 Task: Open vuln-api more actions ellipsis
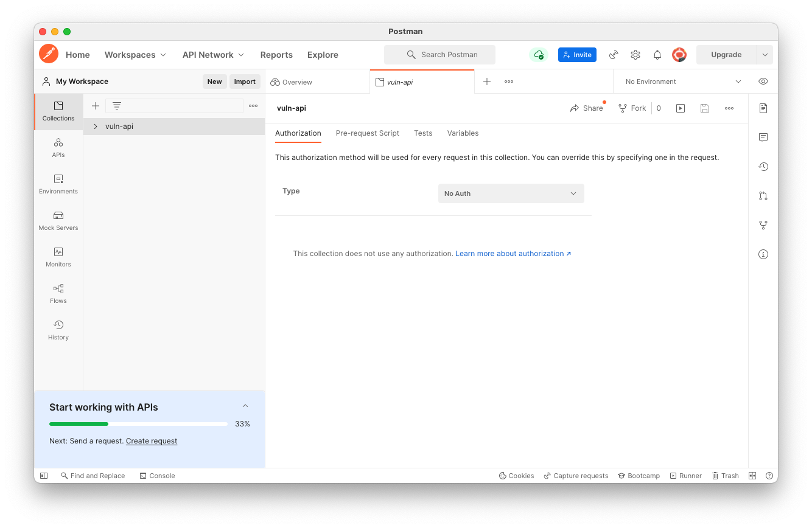[729, 108]
